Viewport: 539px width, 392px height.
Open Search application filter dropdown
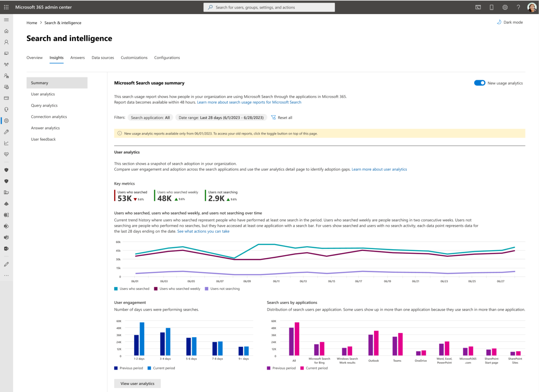pos(150,117)
